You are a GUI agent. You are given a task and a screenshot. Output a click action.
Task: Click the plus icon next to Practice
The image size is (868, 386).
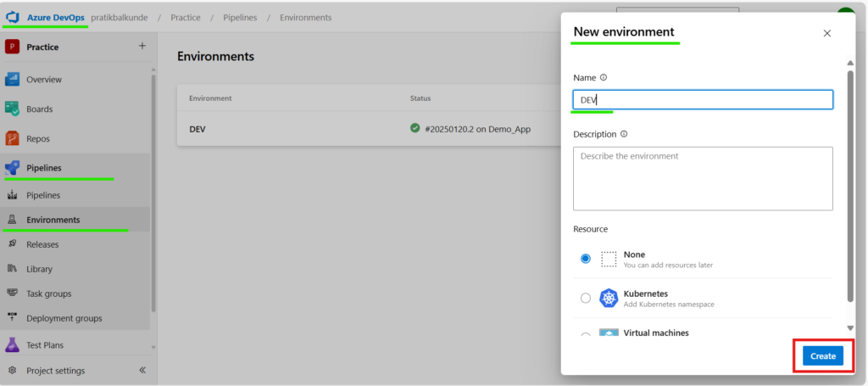(x=142, y=46)
